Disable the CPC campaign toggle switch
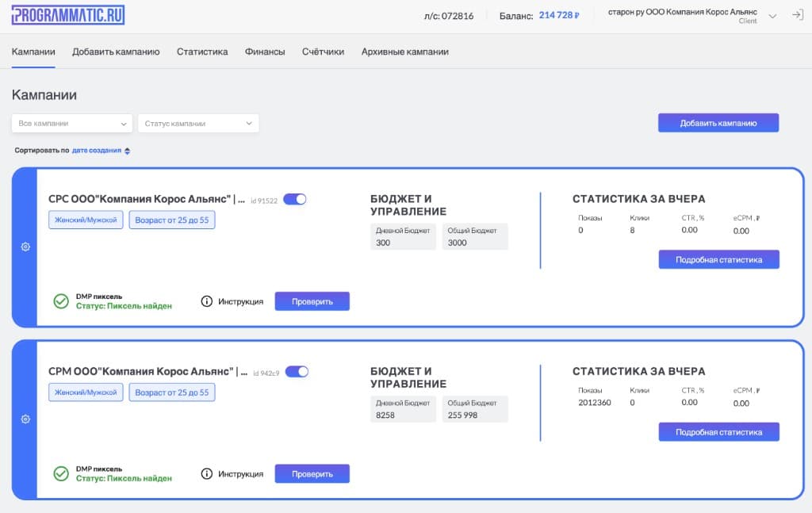812x513 pixels. pyautogui.click(x=295, y=199)
